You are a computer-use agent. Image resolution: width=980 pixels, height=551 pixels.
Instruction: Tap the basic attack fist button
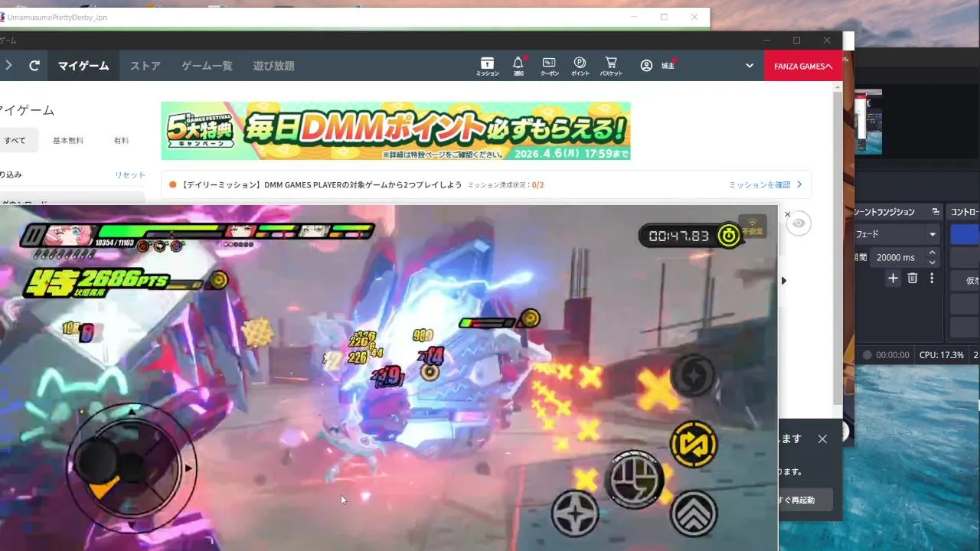point(635,478)
